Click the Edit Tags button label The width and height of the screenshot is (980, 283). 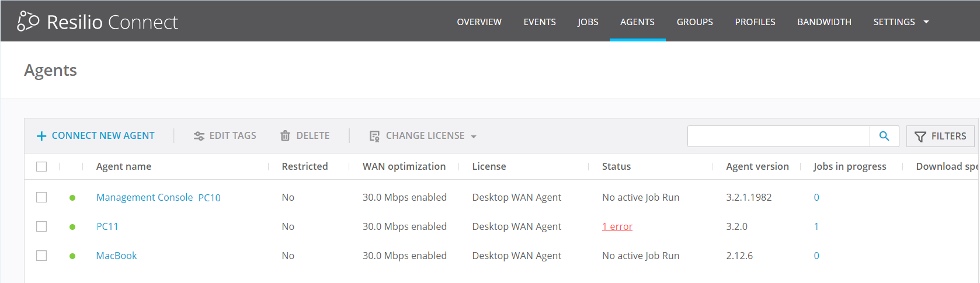click(232, 135)
